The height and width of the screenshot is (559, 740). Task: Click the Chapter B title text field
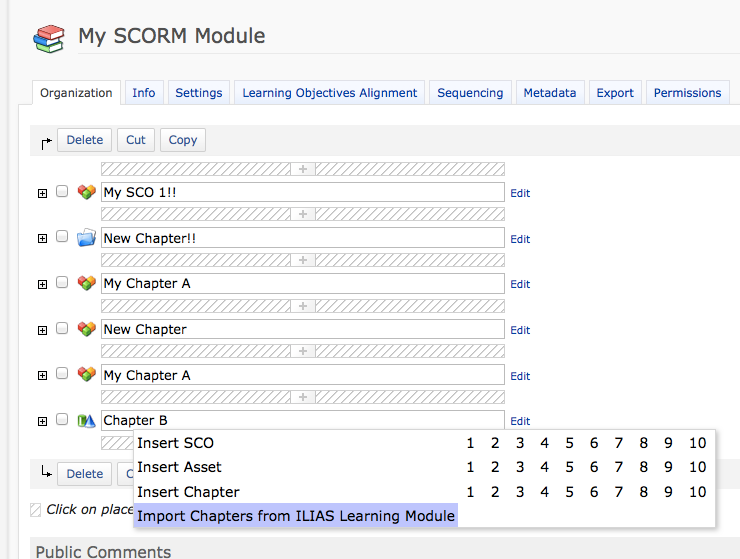303,420
